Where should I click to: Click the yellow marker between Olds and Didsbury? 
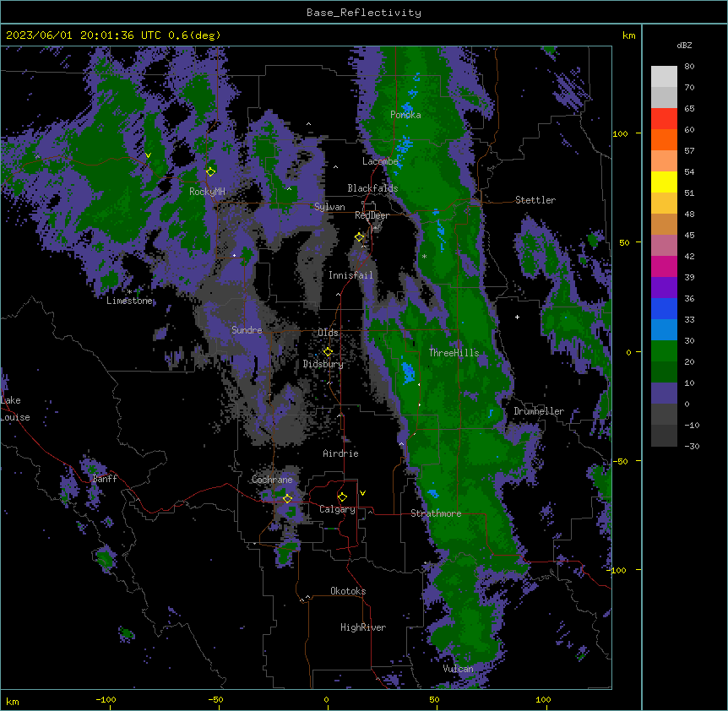(328, 352)
